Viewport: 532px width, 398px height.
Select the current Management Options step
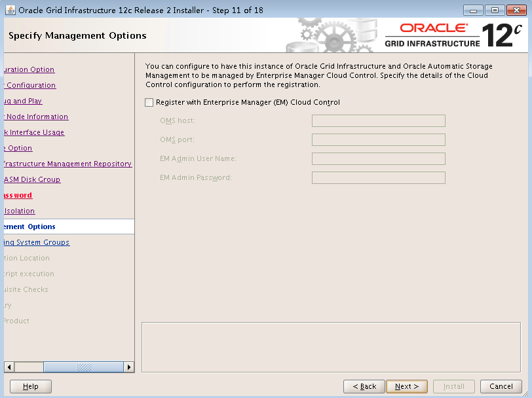[x=69, y=226]
